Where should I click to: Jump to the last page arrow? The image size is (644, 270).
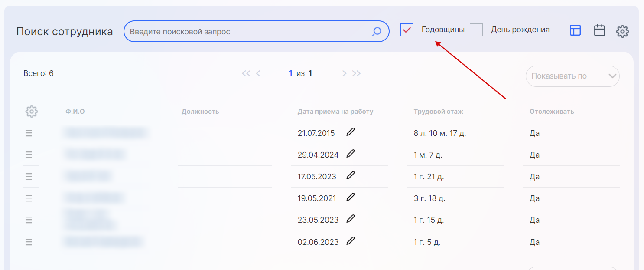pos(356,73)
